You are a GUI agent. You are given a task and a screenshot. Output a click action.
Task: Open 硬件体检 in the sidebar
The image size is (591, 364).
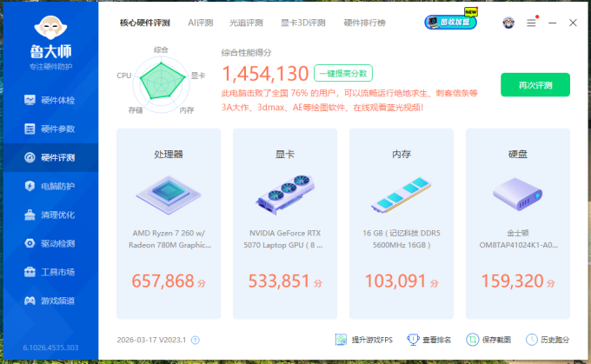(50, 100)
